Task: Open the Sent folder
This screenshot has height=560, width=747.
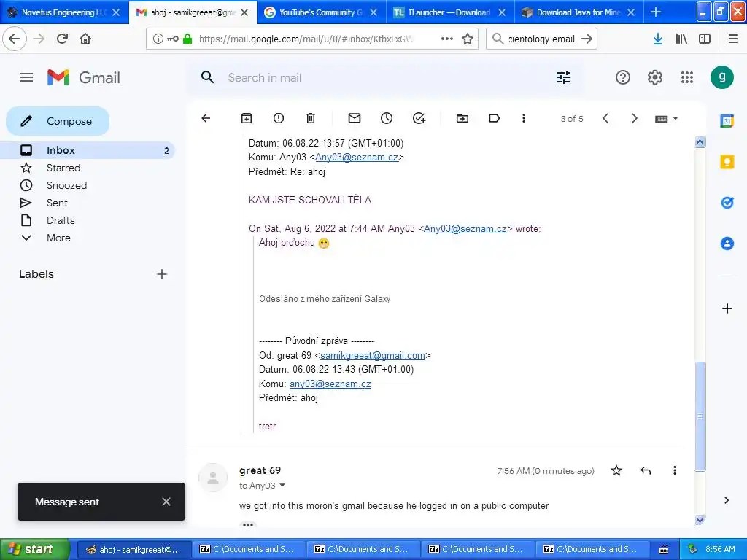Action: point(57,203)
